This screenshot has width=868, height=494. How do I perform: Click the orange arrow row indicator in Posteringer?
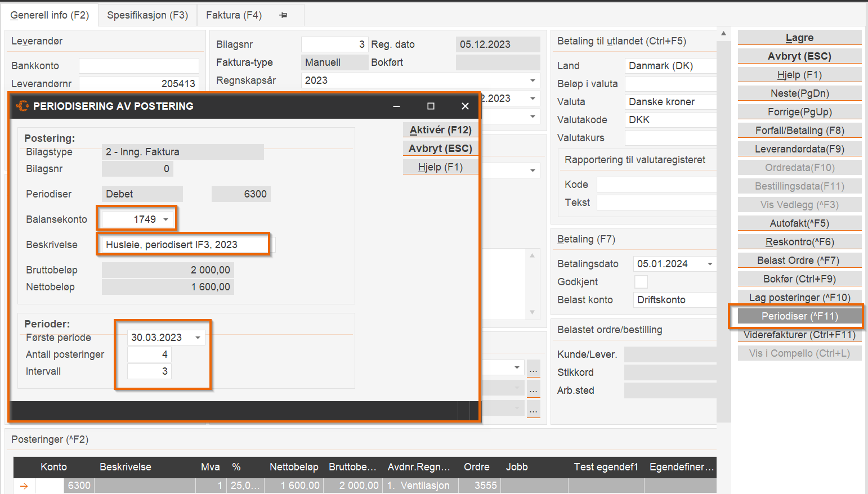point(24,486)
